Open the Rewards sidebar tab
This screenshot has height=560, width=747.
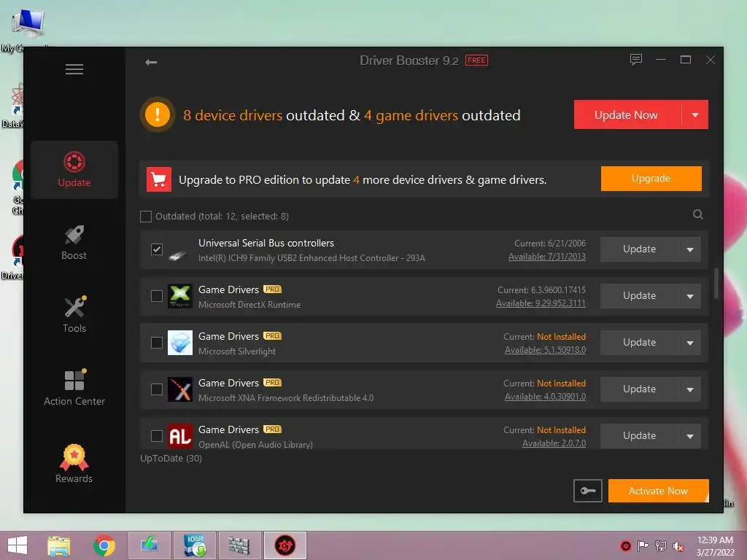[74, 463]
